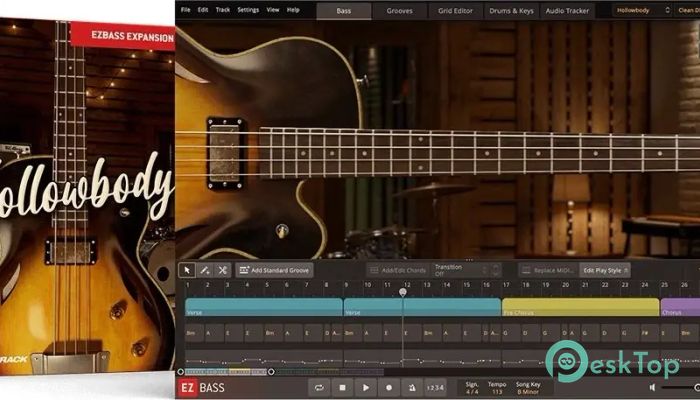
Task: Click the speaker volume icon
Action: pyautogui.click(x=654, y=387)
